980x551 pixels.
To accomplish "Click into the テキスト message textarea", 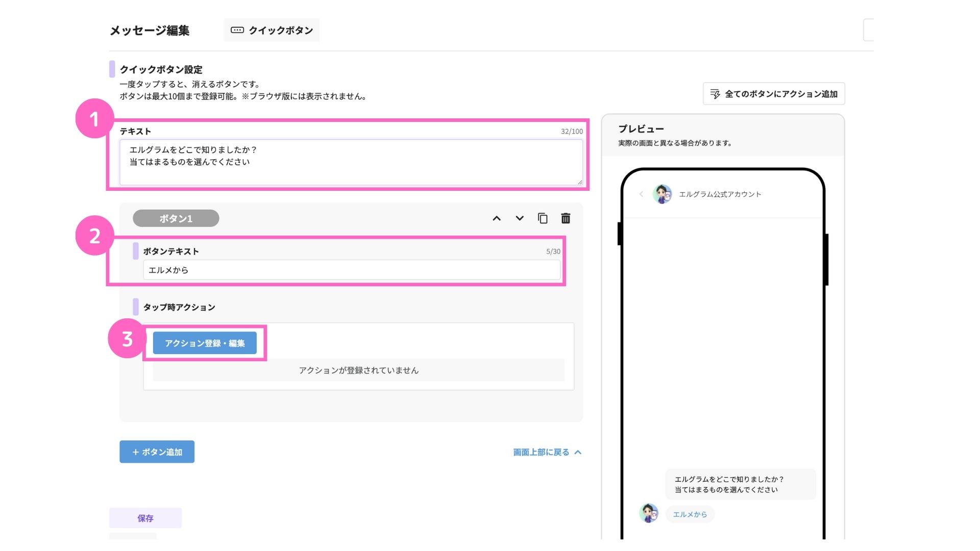I will (x=351, y=162).
